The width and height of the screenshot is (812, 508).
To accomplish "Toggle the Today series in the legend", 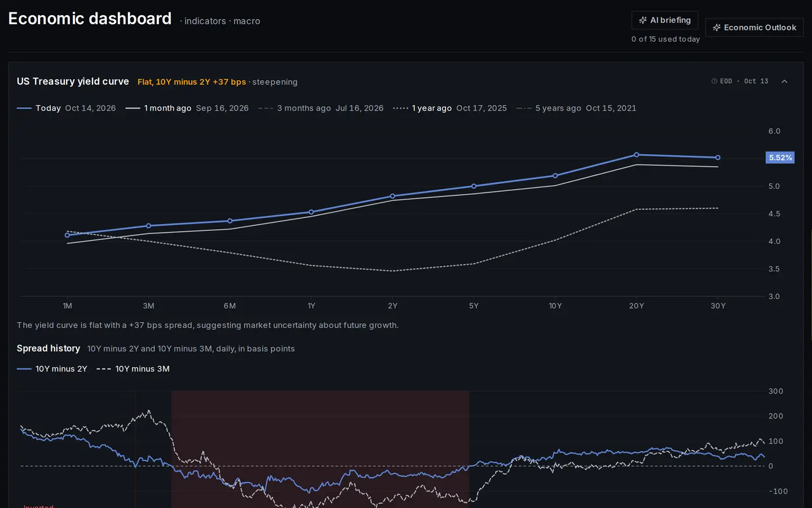I will click(67, 108).
